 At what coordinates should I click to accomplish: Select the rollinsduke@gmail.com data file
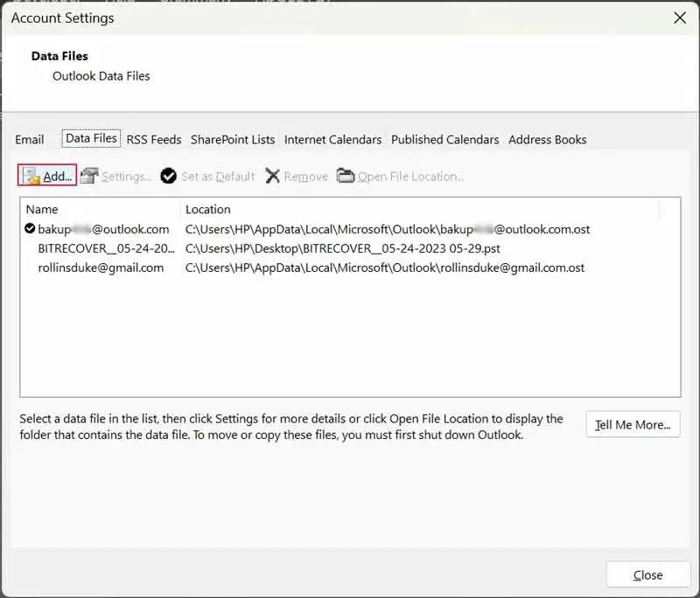tap(101, 268)
